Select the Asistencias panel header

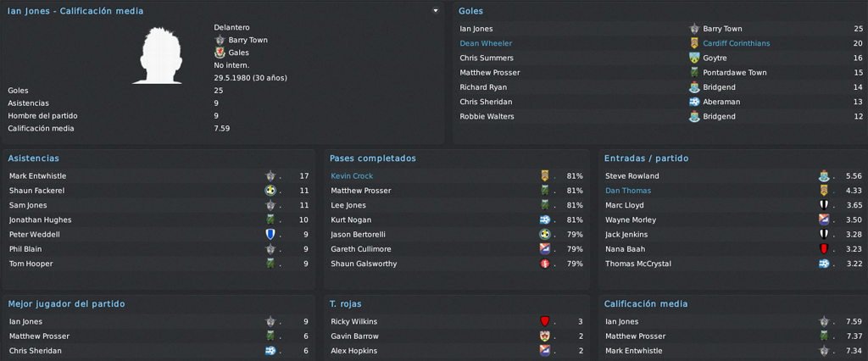click(33, 158)
